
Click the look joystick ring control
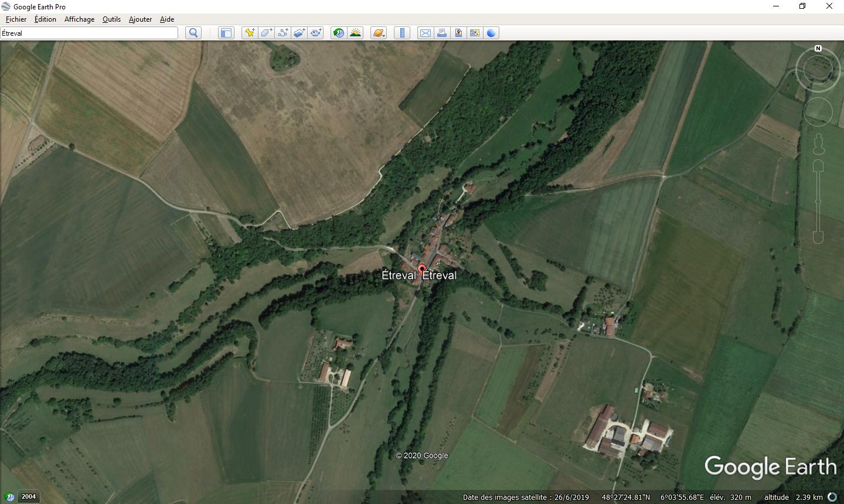(818, 70)
